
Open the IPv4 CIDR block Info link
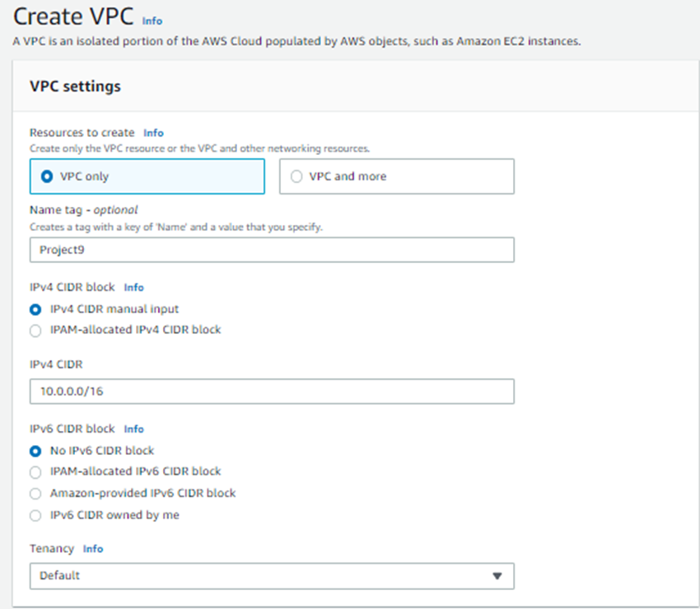(x=133, y=288)
